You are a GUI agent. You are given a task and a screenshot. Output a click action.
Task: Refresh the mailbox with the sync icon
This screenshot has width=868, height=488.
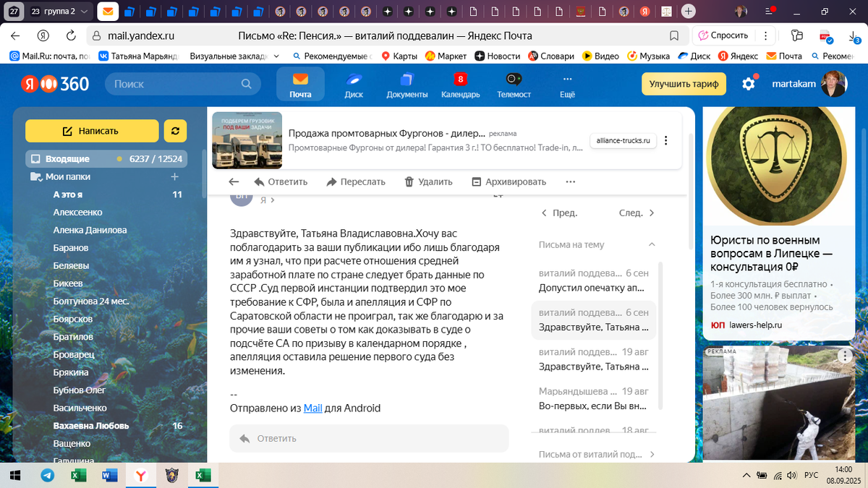(174, 131)
